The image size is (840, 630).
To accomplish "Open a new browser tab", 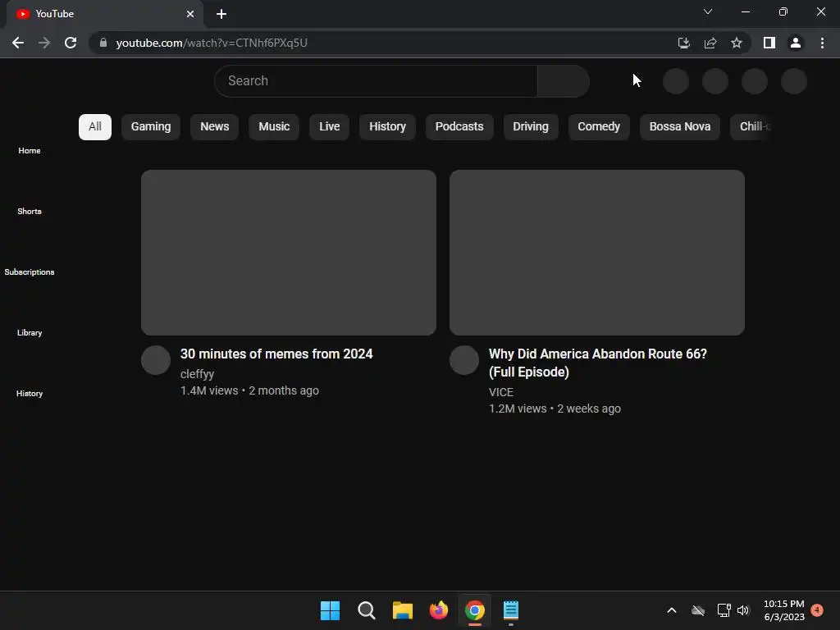I will pyautogui.click(x=221, y=14).
